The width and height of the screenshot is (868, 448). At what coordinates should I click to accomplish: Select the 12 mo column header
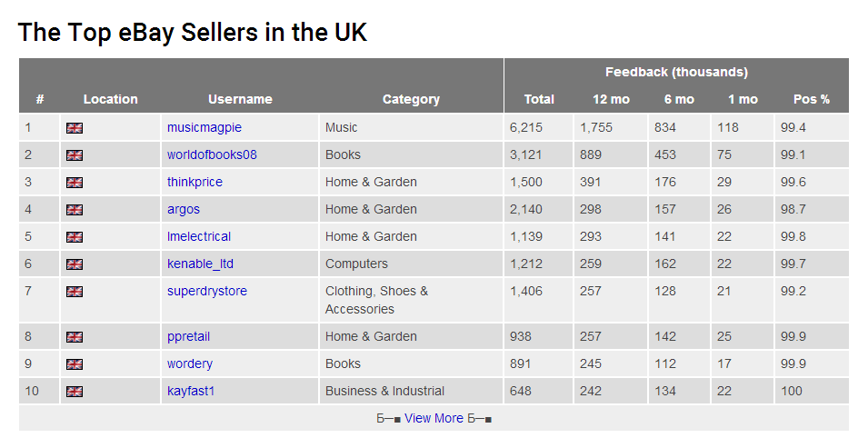click(x=611, y=99)
